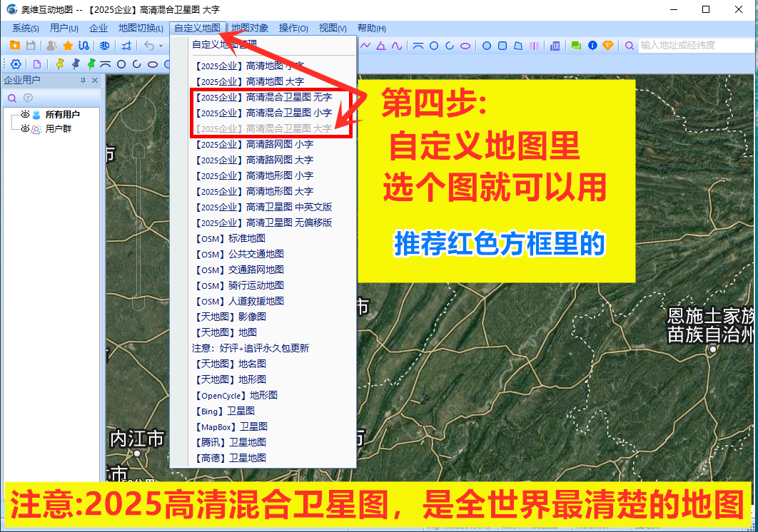
Task: Select 【天地图】影像图 map option
Action: 230,317
